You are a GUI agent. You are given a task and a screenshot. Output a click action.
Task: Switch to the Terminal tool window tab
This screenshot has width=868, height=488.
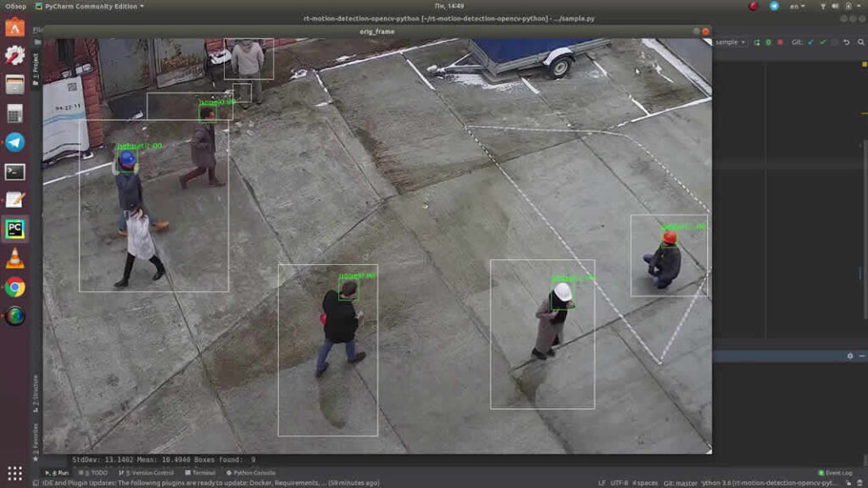point(200,472)
